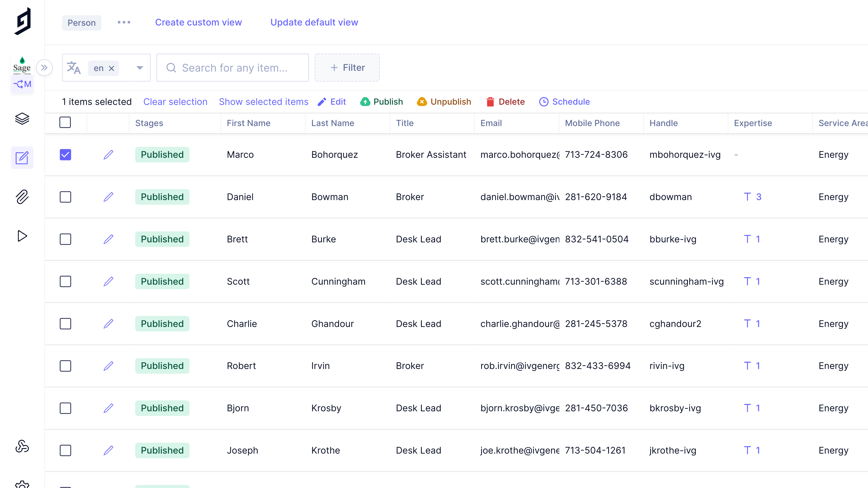Image resolution: width=868 pixels, height=488 pixels.
Task: Check the Brett Burke row checkbox
Action: coord(65,239)
